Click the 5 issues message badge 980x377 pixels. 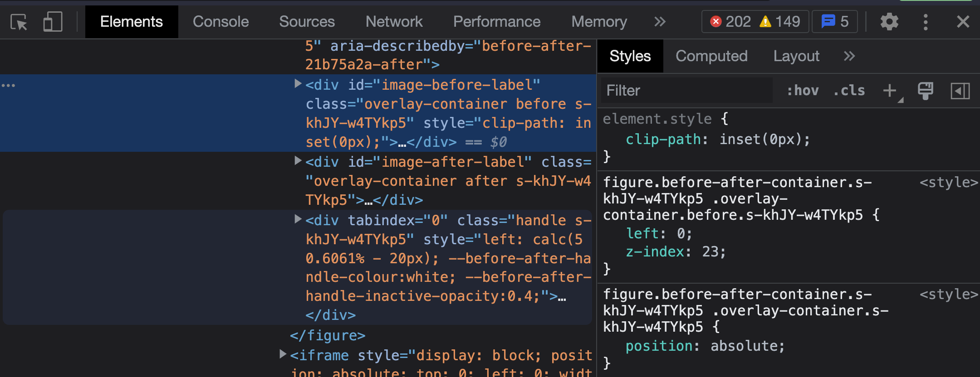pyautogui.click(x=834, y=22)
